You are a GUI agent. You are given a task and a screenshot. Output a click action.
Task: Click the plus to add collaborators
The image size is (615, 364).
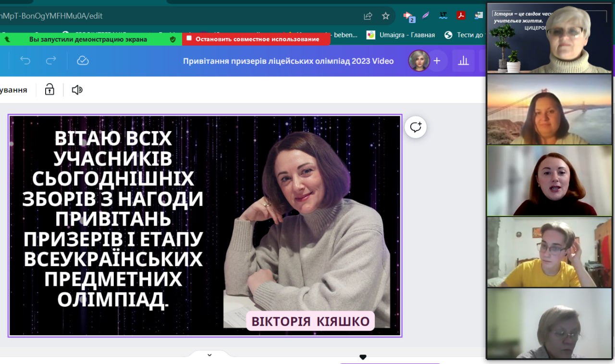437,61
